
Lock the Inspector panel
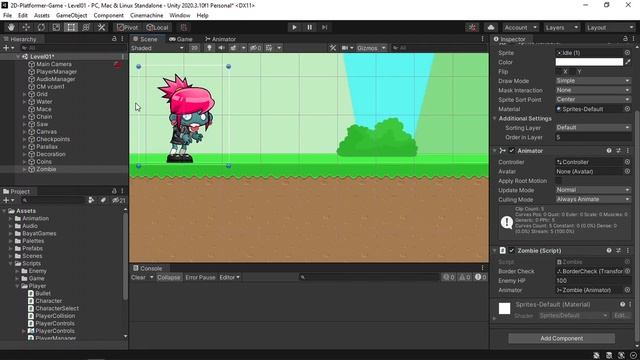click(x=625, y=39)
